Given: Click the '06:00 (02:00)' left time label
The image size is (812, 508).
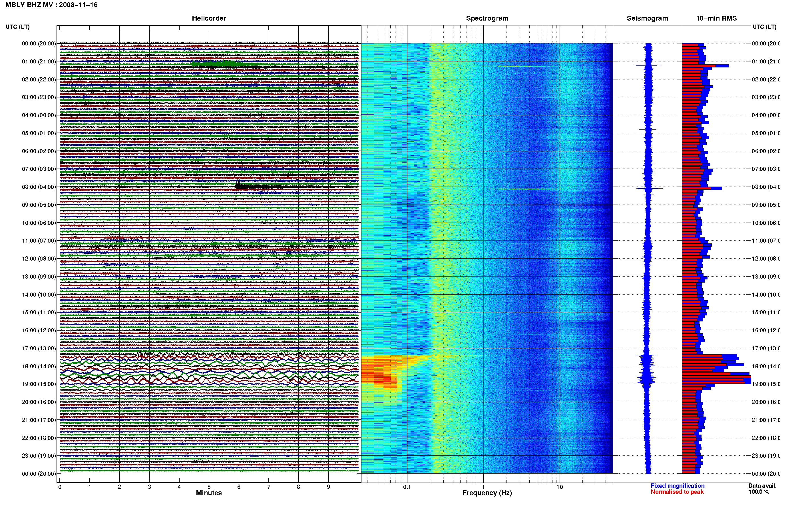Looking at the screenshot, I should 39,151.
